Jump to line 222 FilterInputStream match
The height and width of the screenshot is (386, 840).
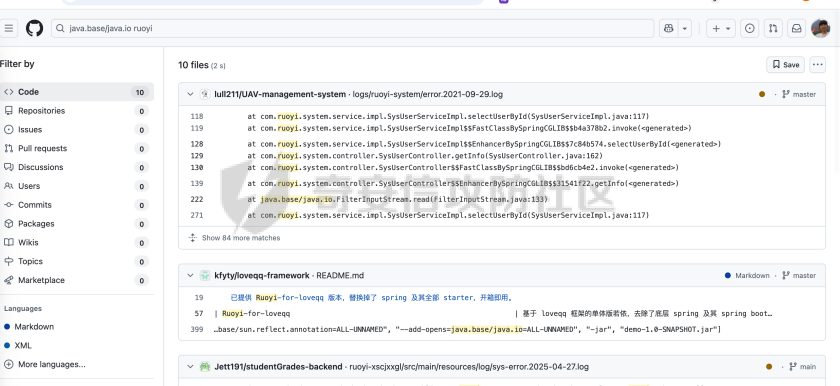[197, 199]
